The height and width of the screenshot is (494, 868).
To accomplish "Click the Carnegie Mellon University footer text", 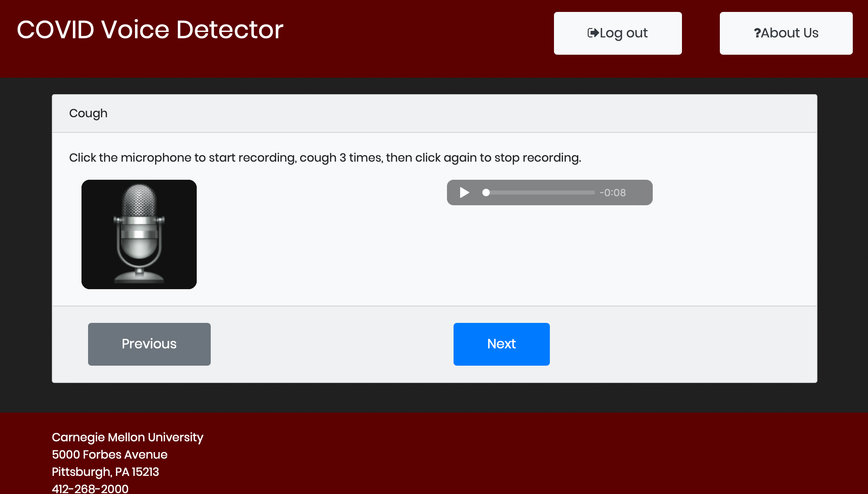I will point(127,437).
